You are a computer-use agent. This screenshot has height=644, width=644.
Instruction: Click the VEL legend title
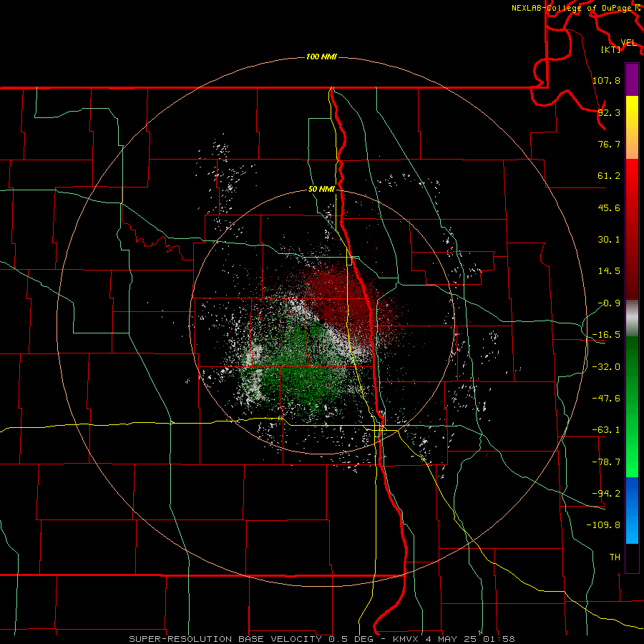pos(628,43)
